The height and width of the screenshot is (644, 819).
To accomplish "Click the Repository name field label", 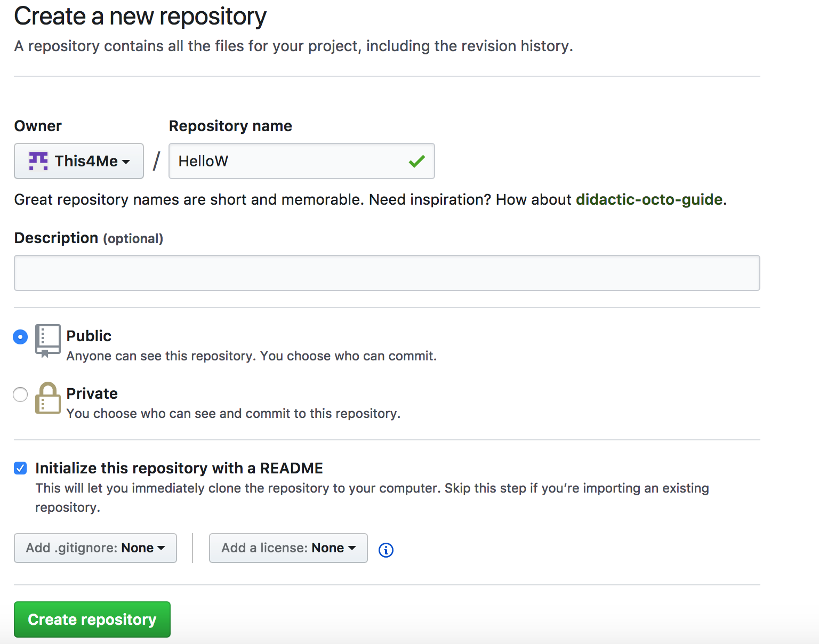I will [x=230, y=126].
